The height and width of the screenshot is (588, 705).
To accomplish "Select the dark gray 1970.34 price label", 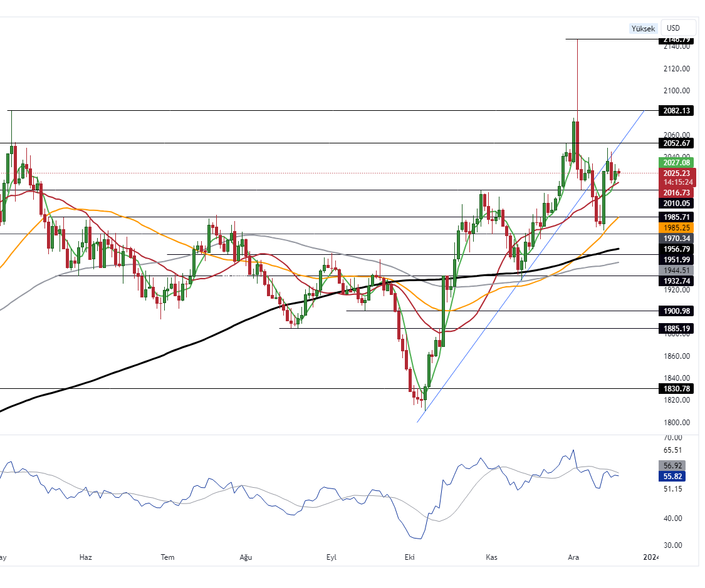I will [676, 239].
